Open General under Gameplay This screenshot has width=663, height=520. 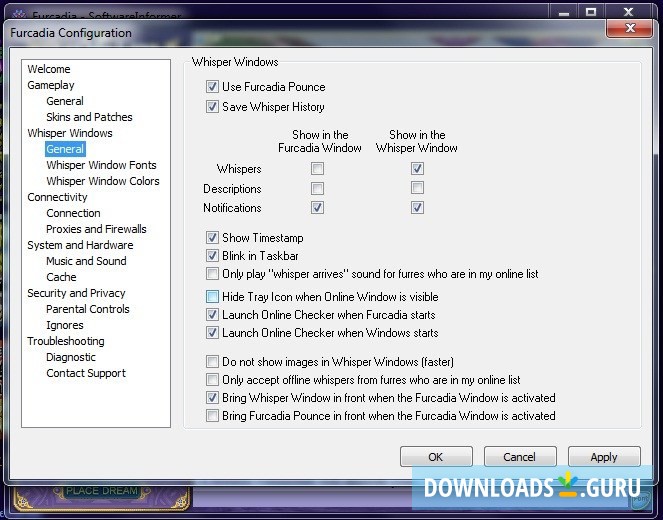(x=65, y=101)
